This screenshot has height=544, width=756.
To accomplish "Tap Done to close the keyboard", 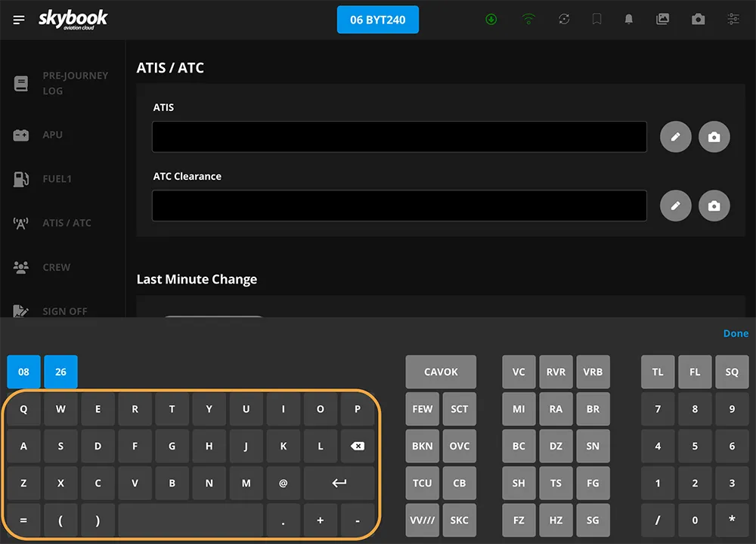I will (736, 333).
